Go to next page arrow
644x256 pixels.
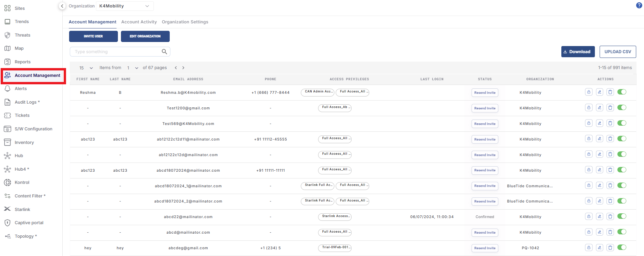click(183, 68)
